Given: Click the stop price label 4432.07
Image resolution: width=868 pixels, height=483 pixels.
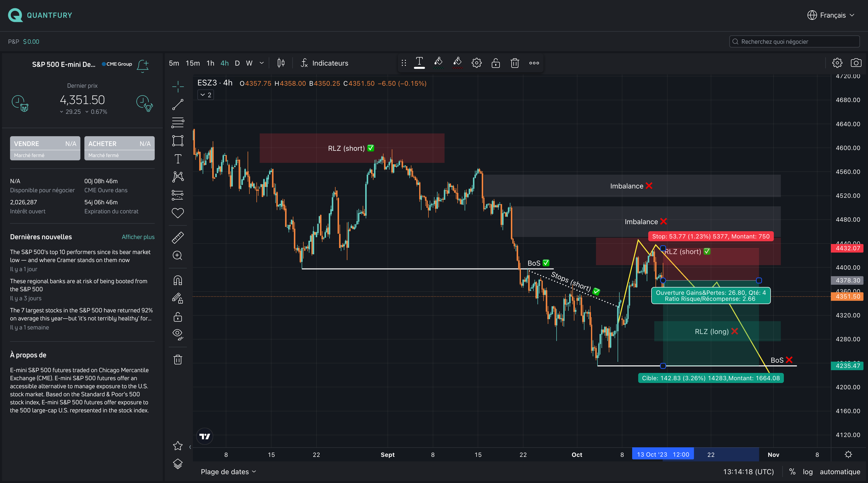Looking at the screenshot, I should [x=847, y=248].
